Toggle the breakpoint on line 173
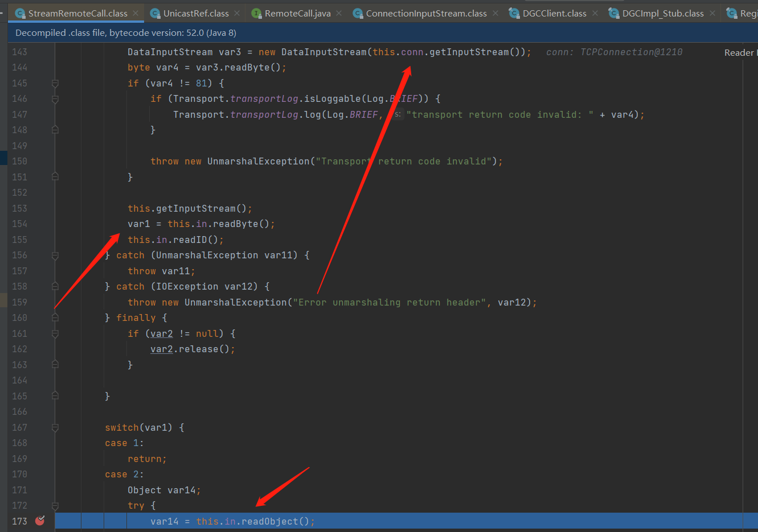This screenshot has height=532, width=758. pyautogui.click(x=40, y=521)
